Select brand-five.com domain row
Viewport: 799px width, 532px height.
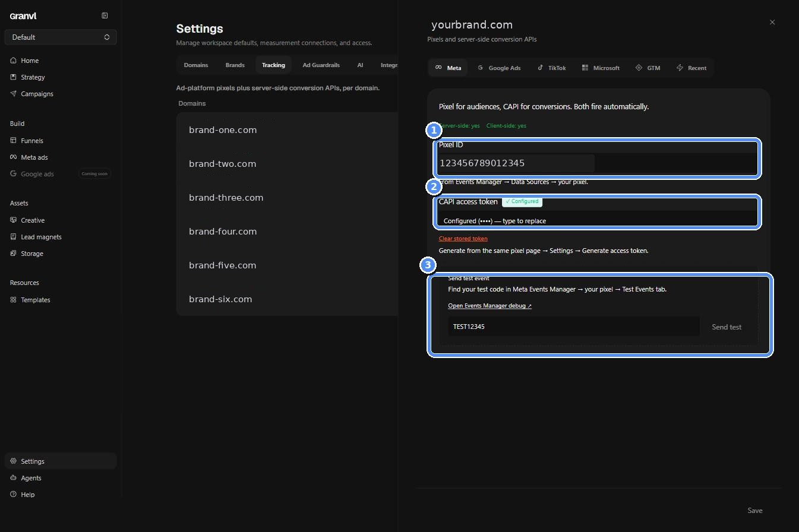pyautogui.click(x=288, y=265)
